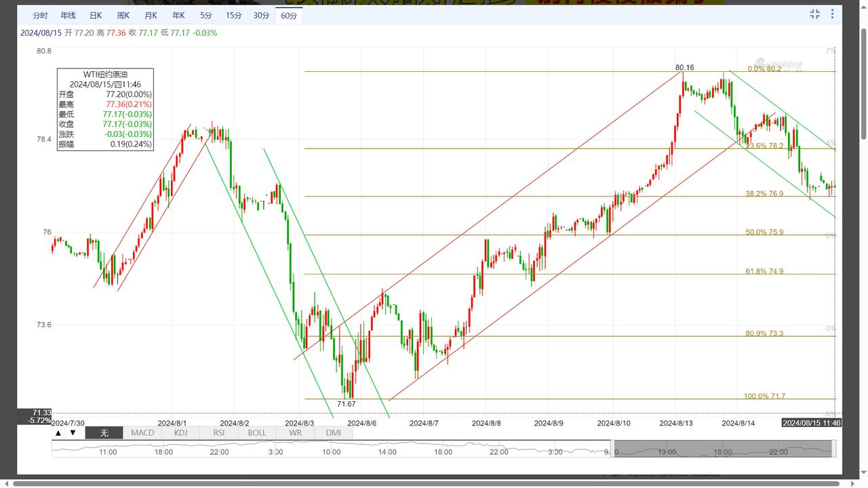The width and height of the screenshot is (868, 488).
Task: Select the 周K period tab
Action: 123,15
